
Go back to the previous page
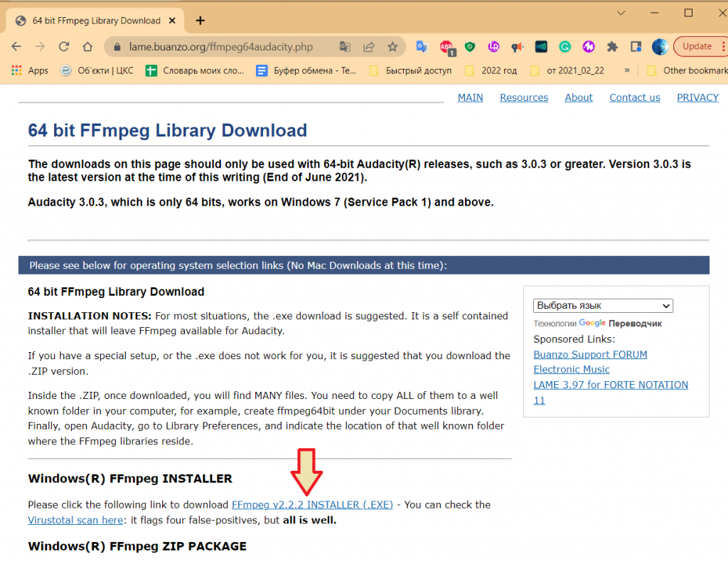pyautogui.click(x=16, y=46)
